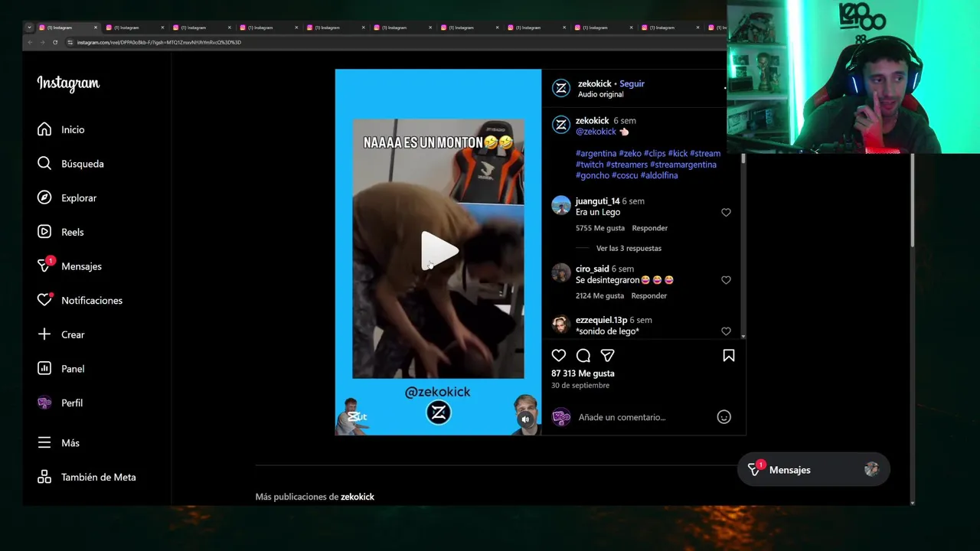Open ciro_said's profile

[x=592, y=269]
